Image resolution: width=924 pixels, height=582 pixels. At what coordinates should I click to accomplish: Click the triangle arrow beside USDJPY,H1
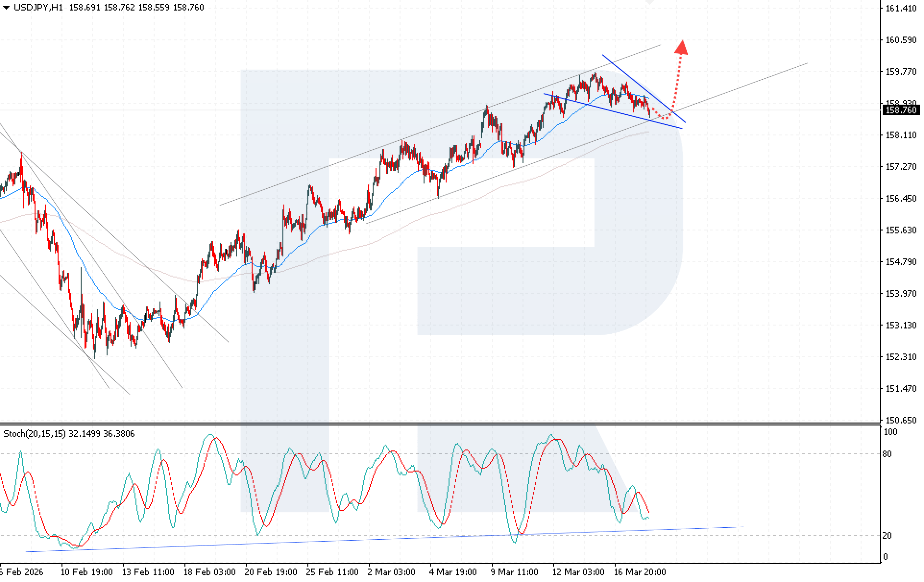6,8
